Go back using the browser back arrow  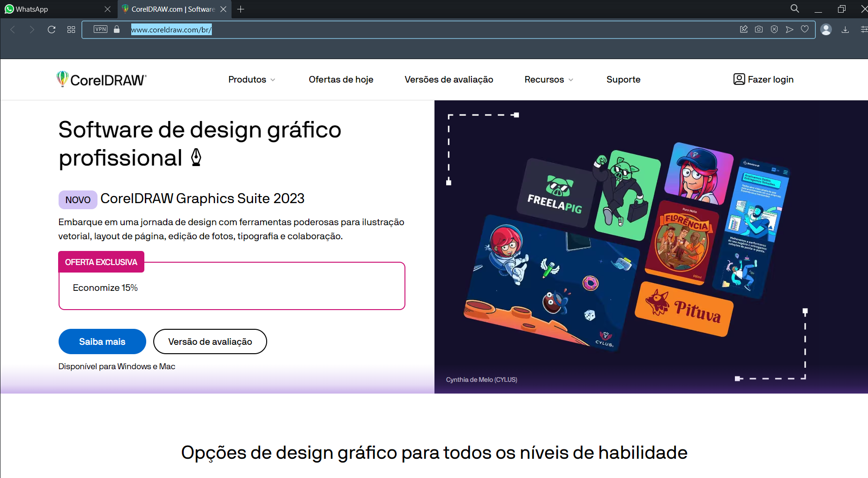click(x=13, y=30)
